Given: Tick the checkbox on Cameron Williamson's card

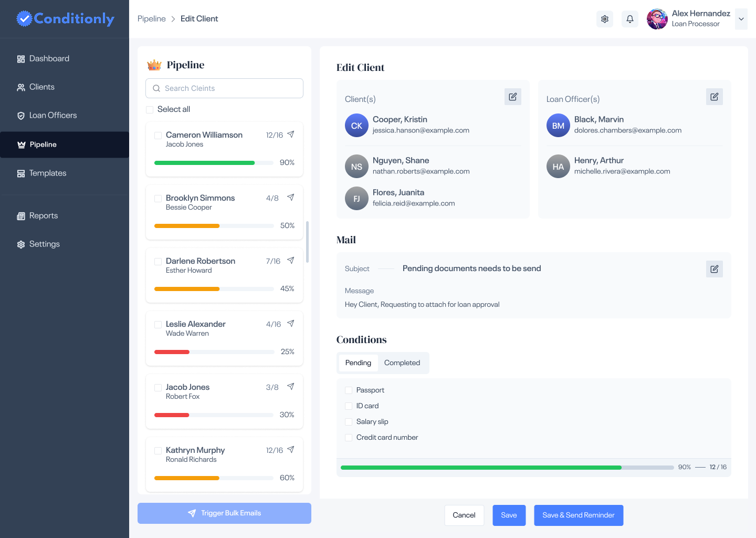Looking at the screenshot, I should [x=158, y=135].
